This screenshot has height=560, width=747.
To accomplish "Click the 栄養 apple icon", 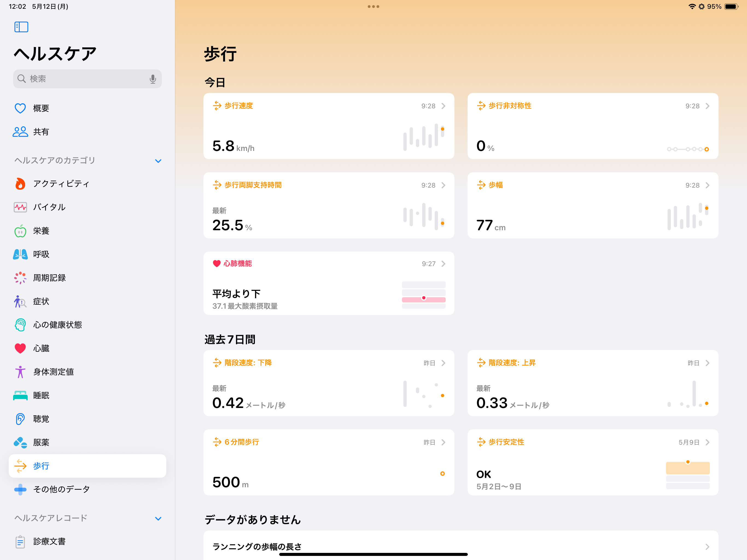I will (20, 231).
